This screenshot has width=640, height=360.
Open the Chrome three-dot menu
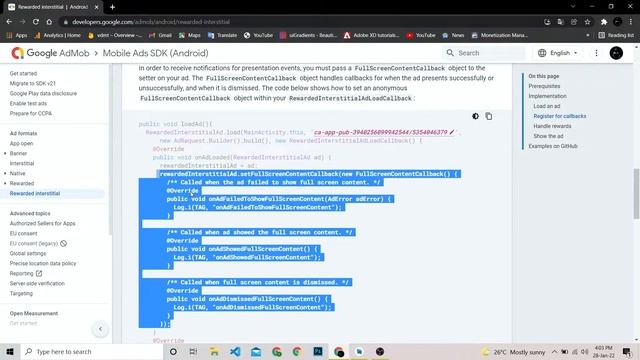pos(631,22)
